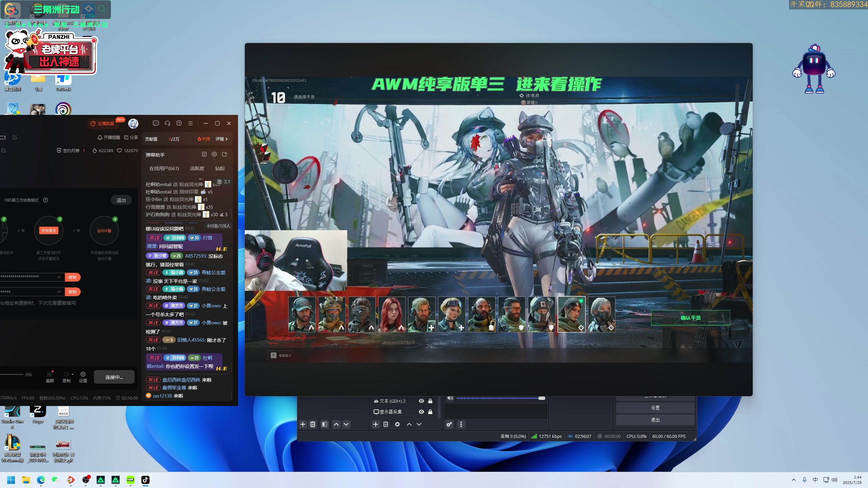The height and width of the screenshot is (488, 868).
Task: Move the OBS scene down
Action: [x=346, y=424]
